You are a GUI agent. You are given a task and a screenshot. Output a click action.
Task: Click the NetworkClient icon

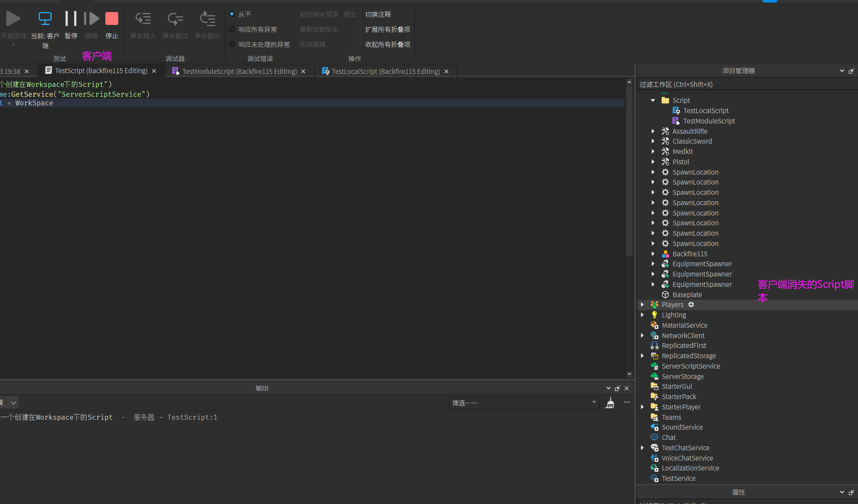(x=655, y=335)
